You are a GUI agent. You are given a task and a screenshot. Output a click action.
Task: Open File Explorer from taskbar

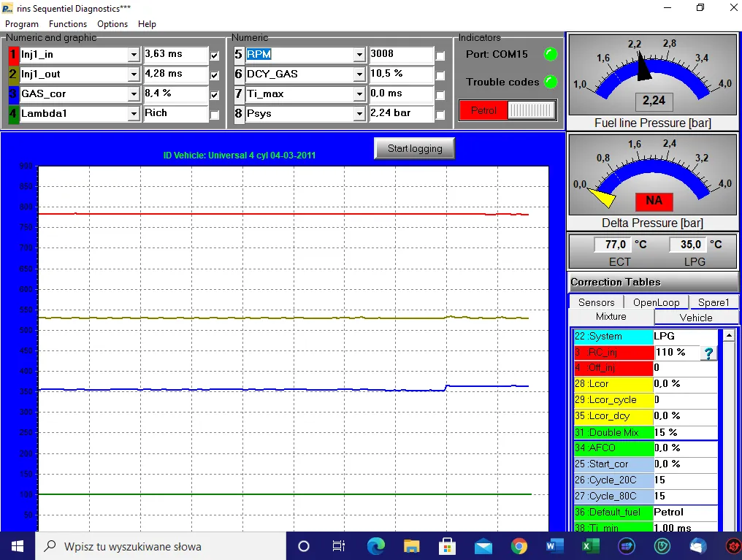[411, 546]
